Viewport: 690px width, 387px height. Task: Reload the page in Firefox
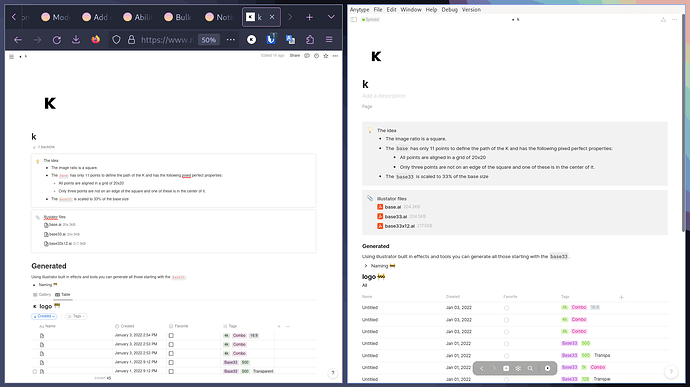pos(57,40)
